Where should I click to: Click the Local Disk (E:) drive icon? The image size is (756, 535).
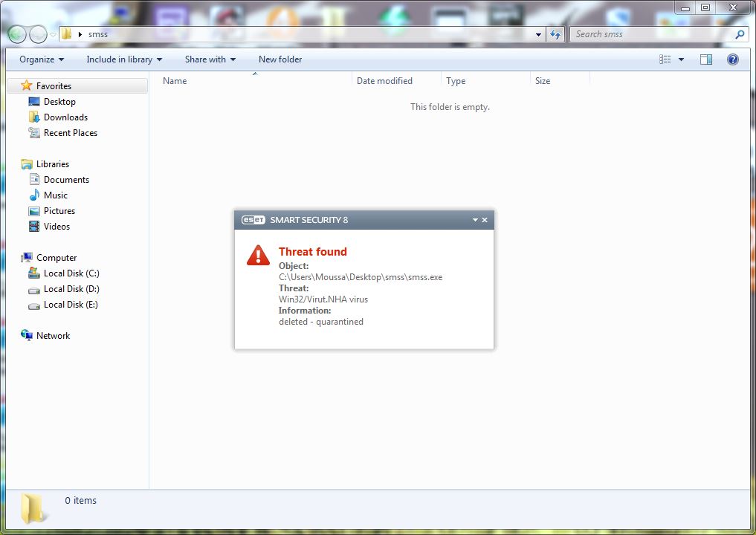point(33,305)
